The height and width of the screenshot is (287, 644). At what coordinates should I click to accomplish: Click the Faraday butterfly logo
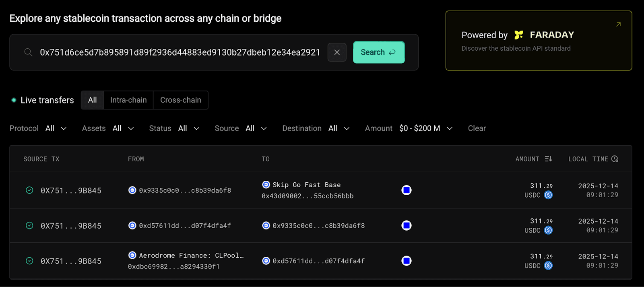(518, 35)
